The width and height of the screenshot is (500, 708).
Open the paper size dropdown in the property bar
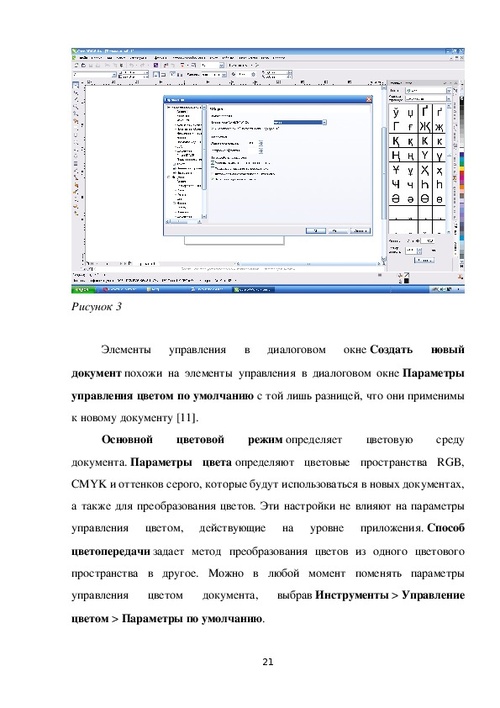94,75
